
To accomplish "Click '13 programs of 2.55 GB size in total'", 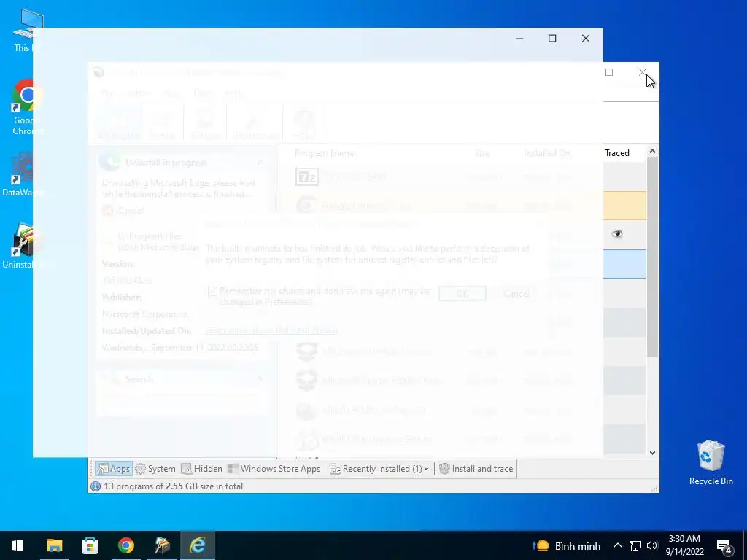I will [x=174, y=486].
